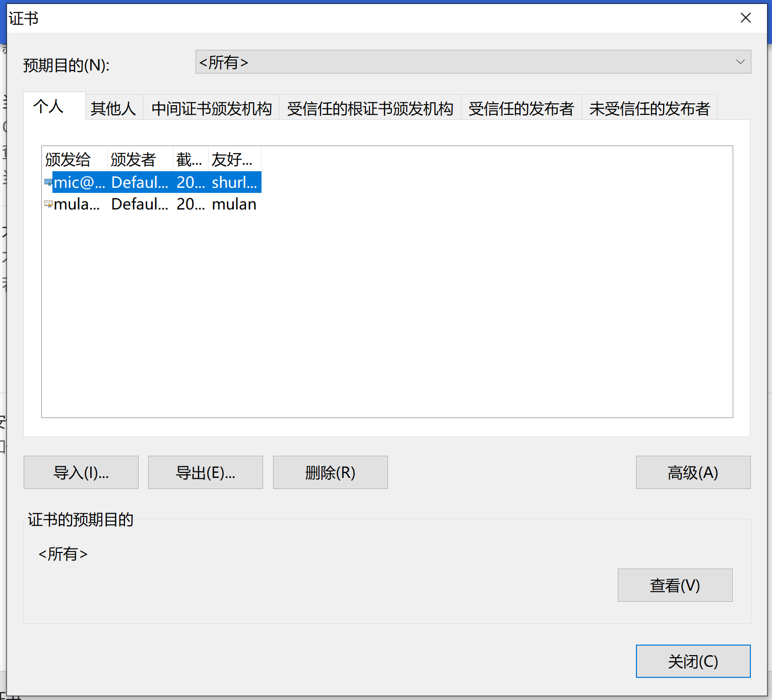Sort list by 颁发给 column header
772x700 pixels.
68,159
